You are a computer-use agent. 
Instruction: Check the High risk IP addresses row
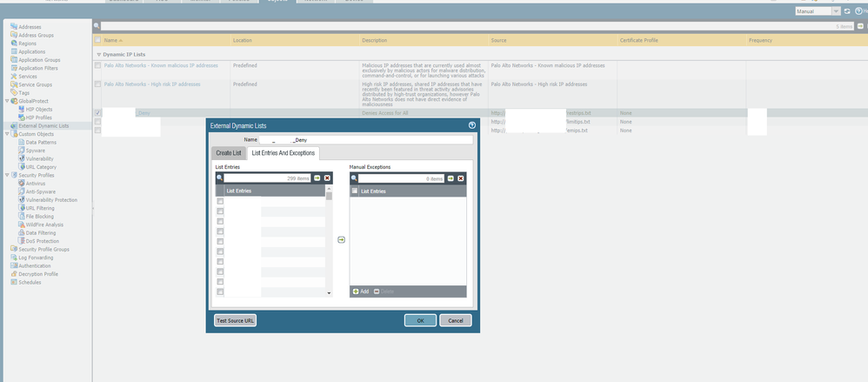pyautogui.click(x=98, y=84)
